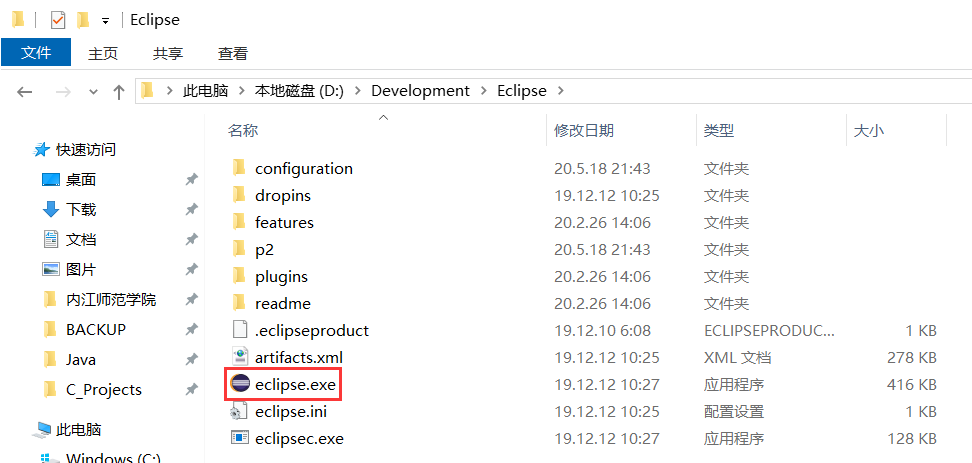
Task: Click the Forward navigation arrow
Action: tap(63, 92)
